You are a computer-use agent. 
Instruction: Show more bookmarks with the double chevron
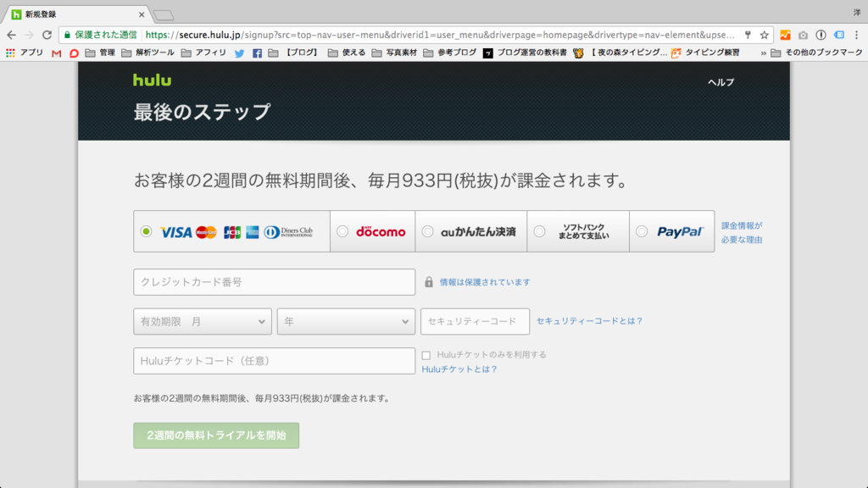(764, 53)
